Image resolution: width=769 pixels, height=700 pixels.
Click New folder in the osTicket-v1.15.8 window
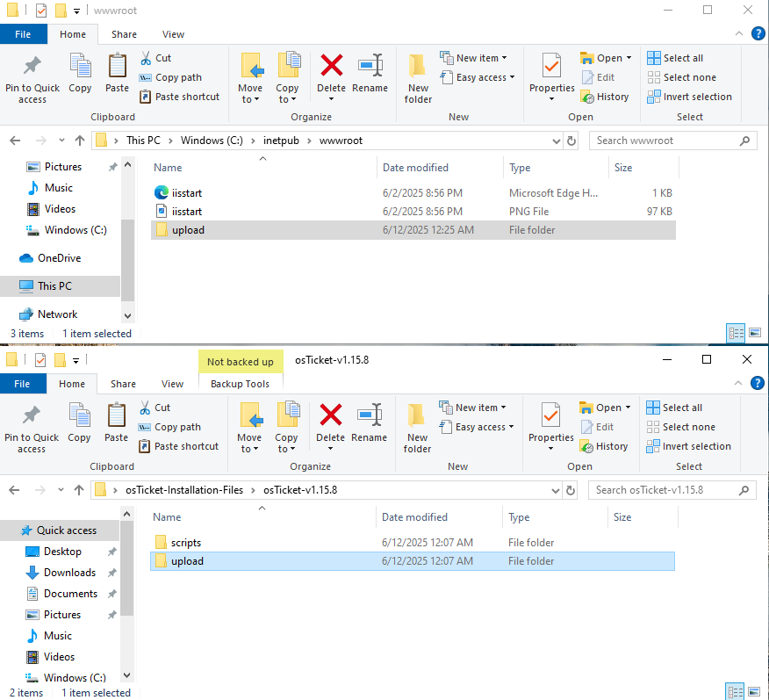pos(417,429)
